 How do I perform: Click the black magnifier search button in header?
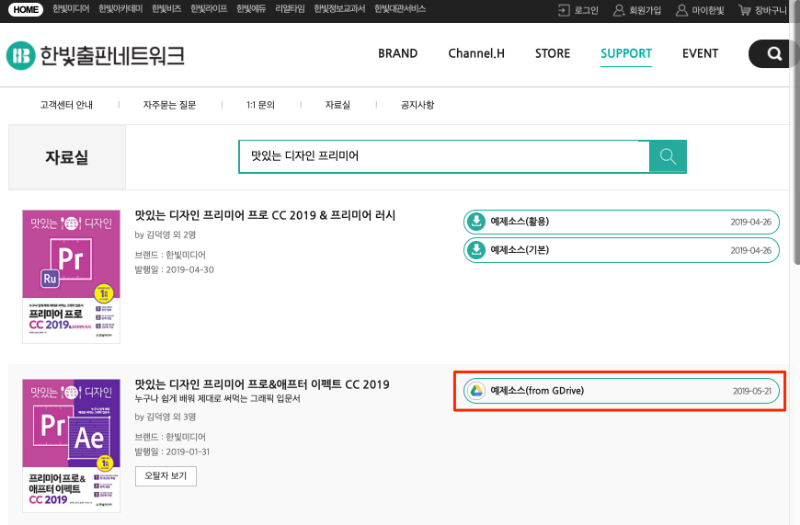pyautogui.click(x=774, y=54)
